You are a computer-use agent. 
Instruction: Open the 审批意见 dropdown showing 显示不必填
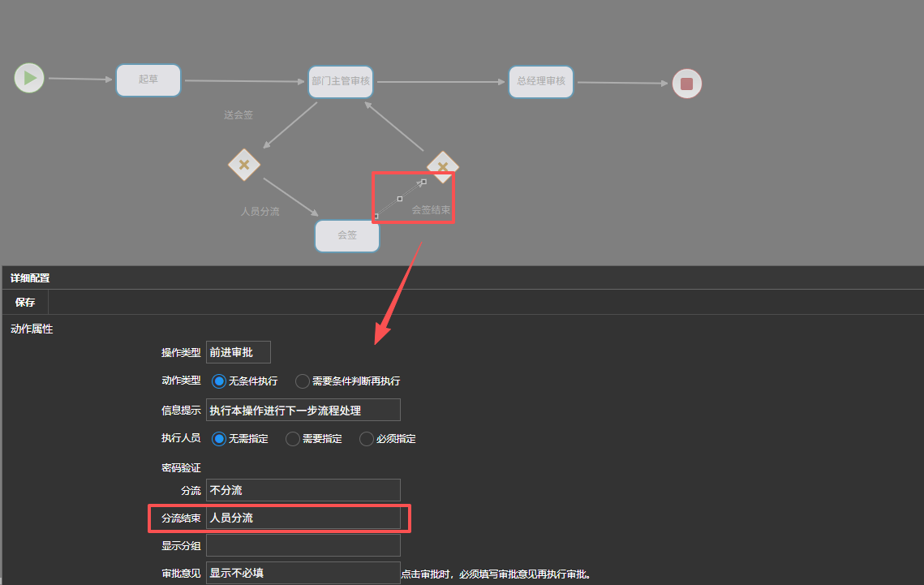point(303,573)
